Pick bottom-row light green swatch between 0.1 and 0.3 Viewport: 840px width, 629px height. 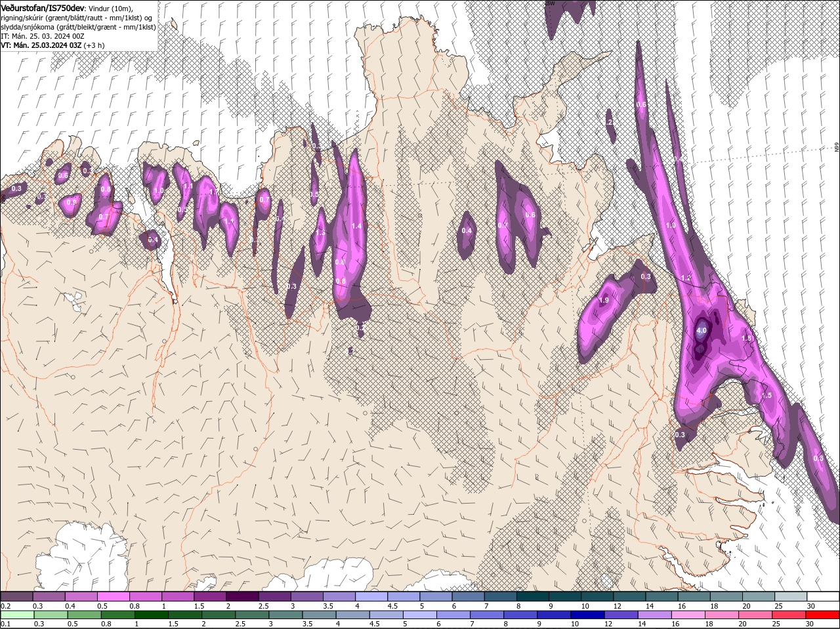click(17, 615)
